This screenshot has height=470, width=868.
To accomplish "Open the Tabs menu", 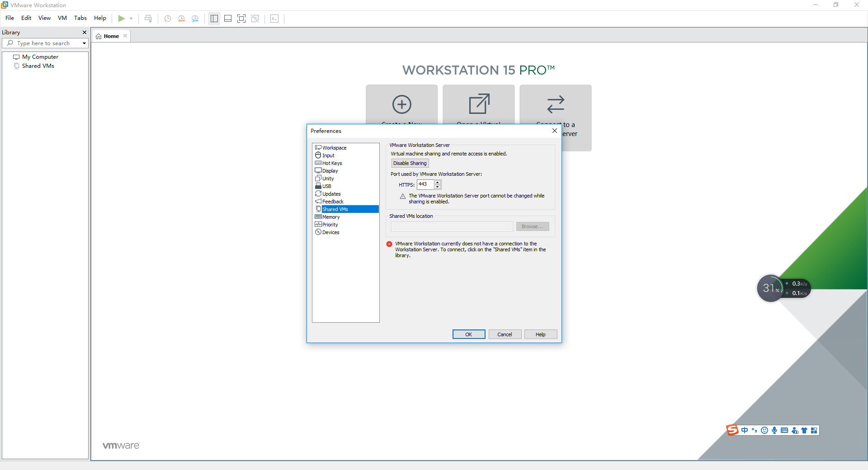I will pyautogui.click(x=80, y=18).
